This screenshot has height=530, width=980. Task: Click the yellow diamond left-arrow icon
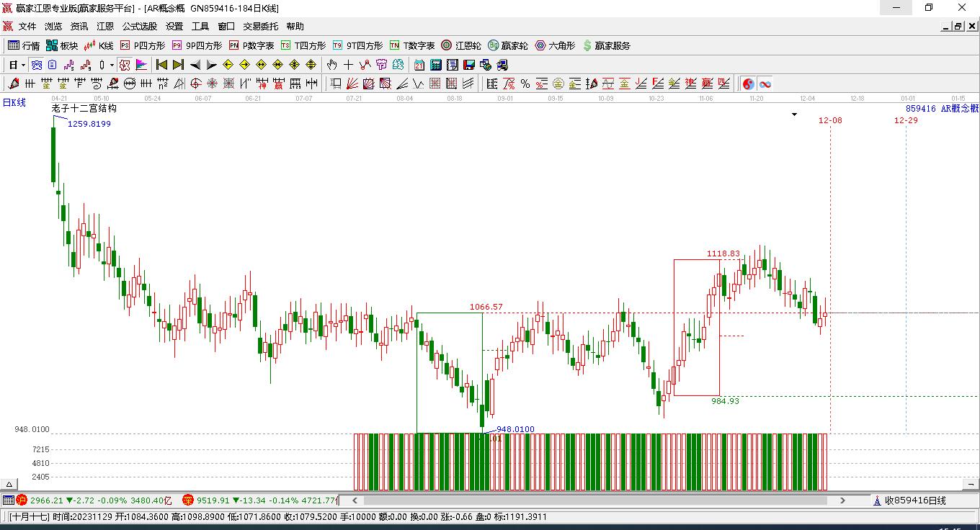click(x=228, y=65)
